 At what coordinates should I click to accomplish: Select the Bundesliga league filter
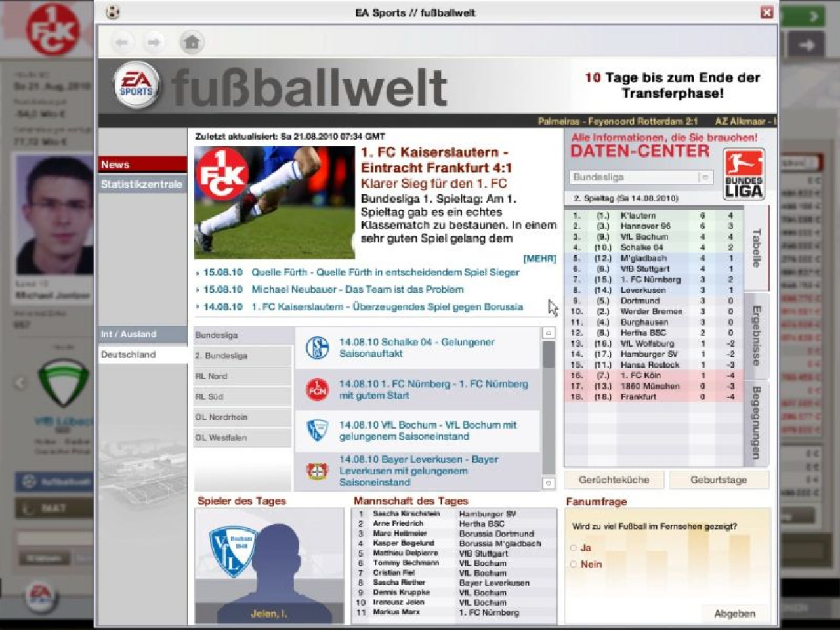click(242, 335)
